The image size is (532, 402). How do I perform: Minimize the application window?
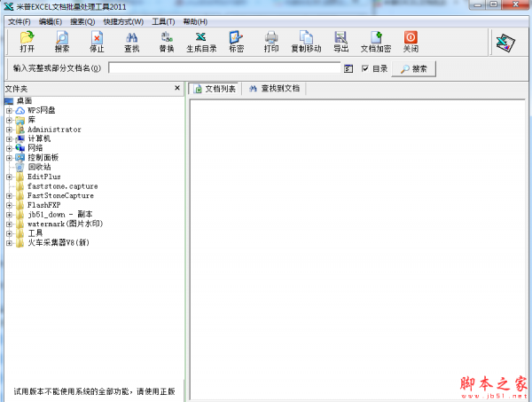point(478,4)
